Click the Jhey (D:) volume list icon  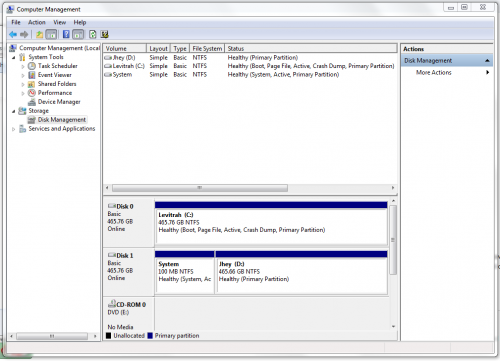[x=108, y=58]
